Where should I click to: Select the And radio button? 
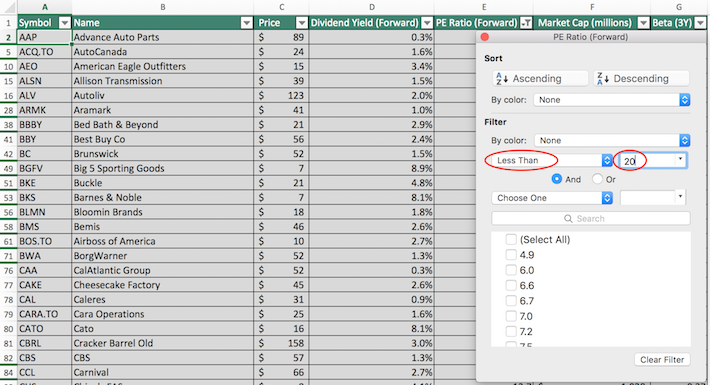pyautogui.click(x=556, y=179)
